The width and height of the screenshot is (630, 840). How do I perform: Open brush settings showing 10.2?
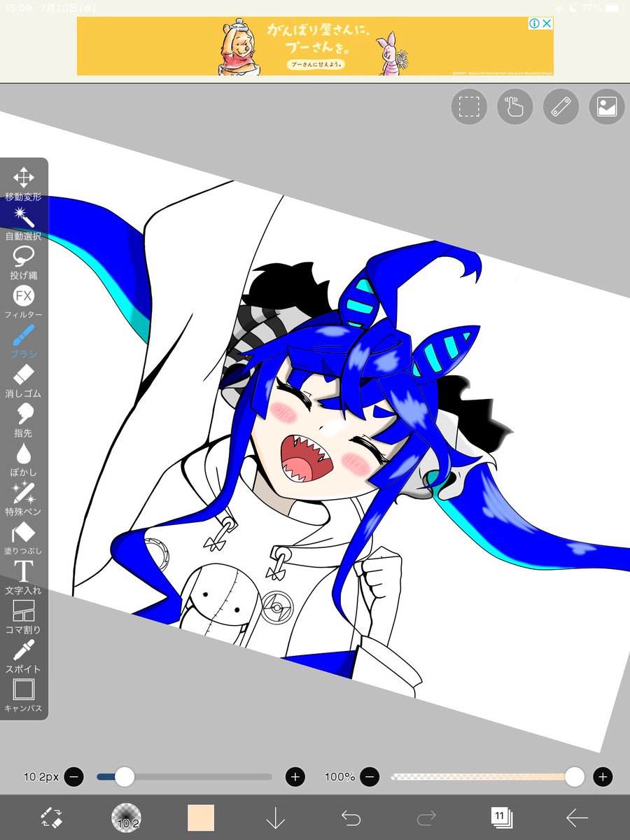pyautogui.click(x=127, y=818)
